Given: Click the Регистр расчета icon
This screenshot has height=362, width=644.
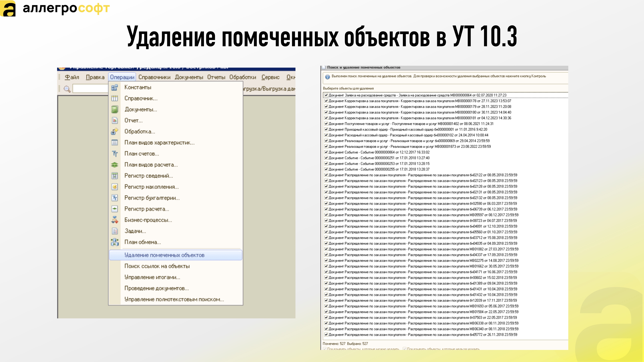Looking at the screenshot, I should [x=114, y=209].
